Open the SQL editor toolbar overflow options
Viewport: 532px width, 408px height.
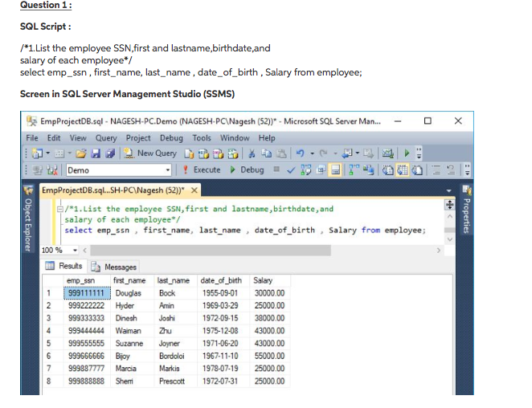(467, 170)
